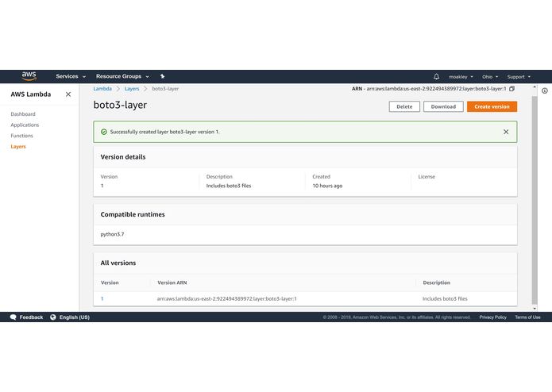Open Applications in the sidebar
The height and width of the screenshot is (392, 552).
[25, 125]
